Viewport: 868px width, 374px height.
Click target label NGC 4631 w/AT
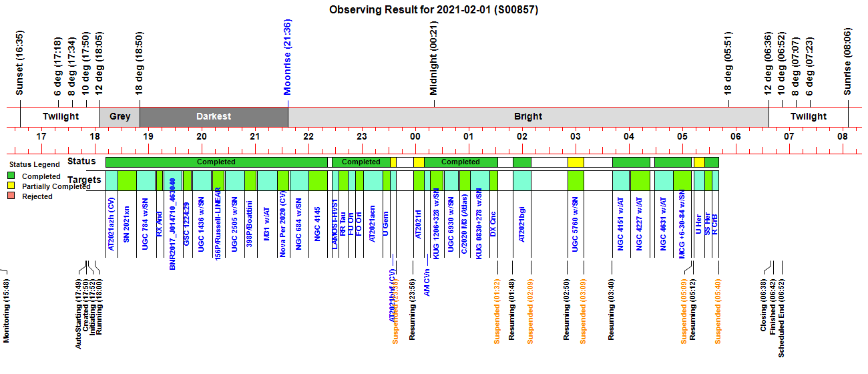[x=664, y=225]
